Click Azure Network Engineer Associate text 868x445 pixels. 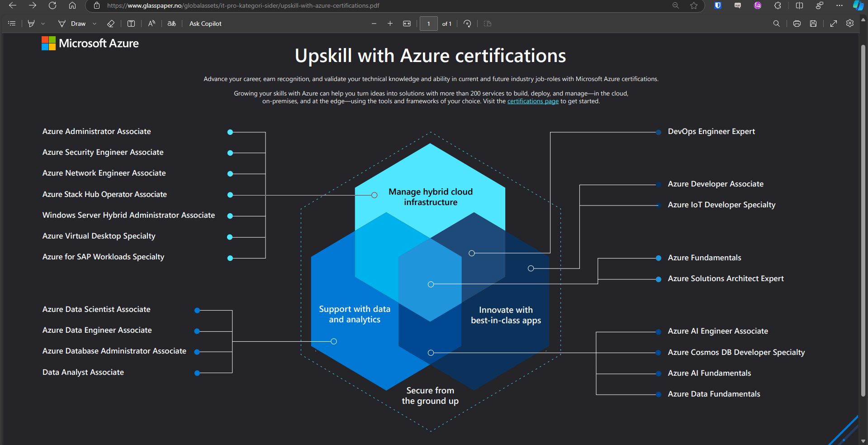click(104, 173)
